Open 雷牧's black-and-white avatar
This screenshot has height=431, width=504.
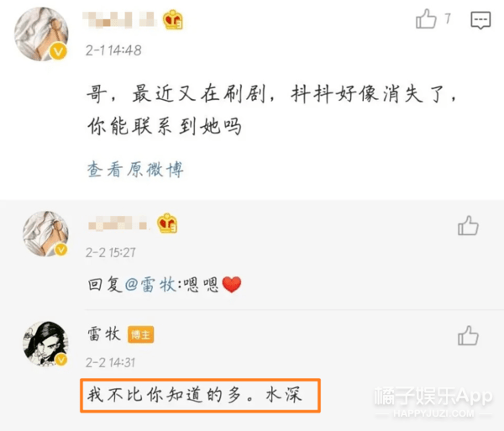[45, 344]
